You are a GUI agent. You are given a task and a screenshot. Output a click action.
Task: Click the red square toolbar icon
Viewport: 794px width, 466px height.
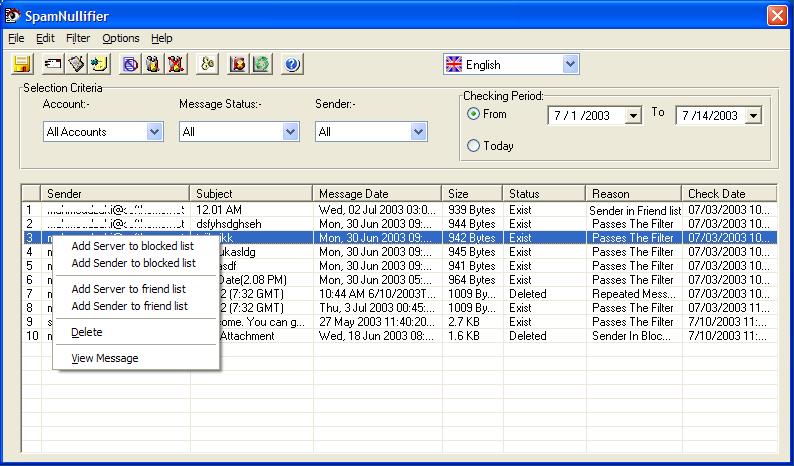(238, 64)
